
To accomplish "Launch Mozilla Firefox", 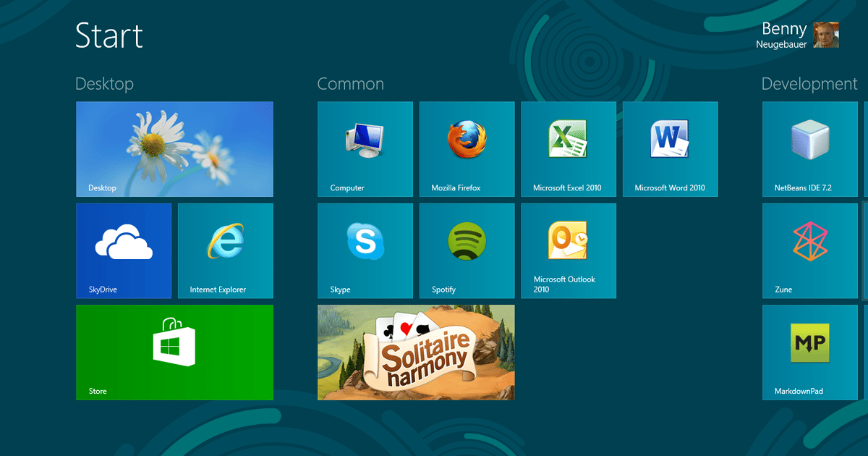I will (x=467, y=149).
